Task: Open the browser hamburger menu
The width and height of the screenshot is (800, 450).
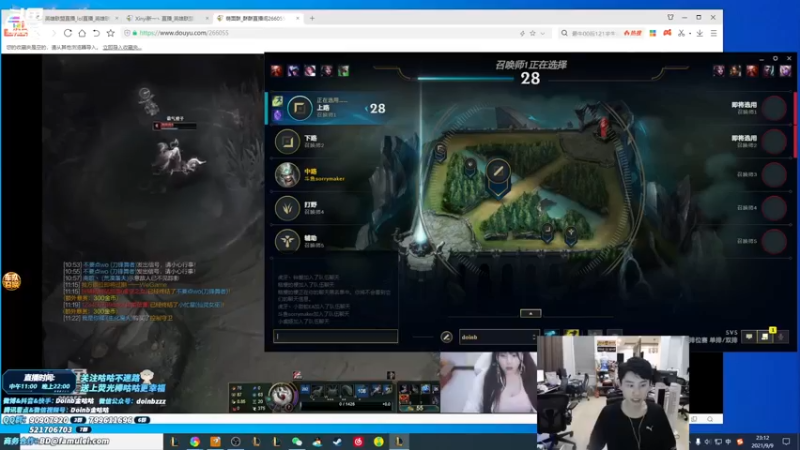Action: (714, 33)
